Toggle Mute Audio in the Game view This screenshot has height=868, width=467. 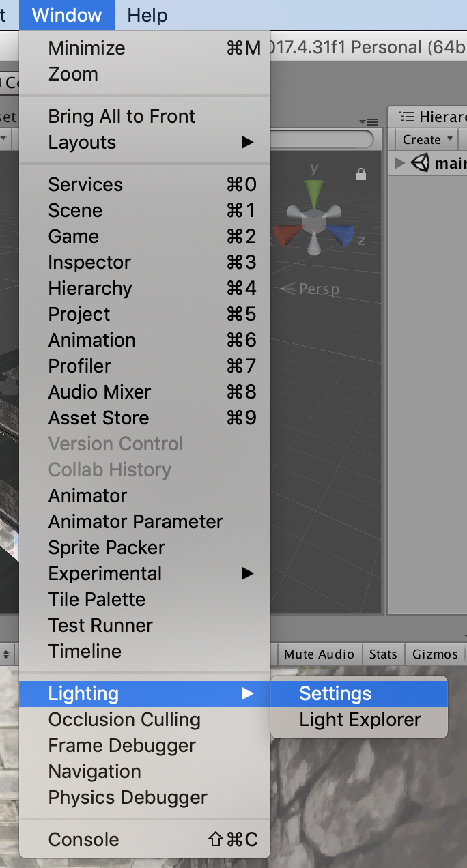click(319, 654)
